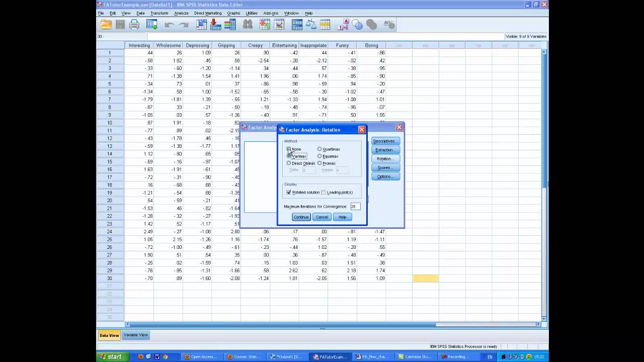
Task: Switch to the Data View tab
Action: tap(109, 335)
